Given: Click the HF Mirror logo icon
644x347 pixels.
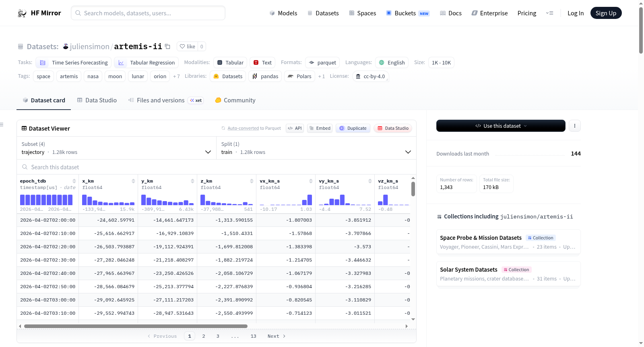Looking at the screenshot, I should 22,13.
